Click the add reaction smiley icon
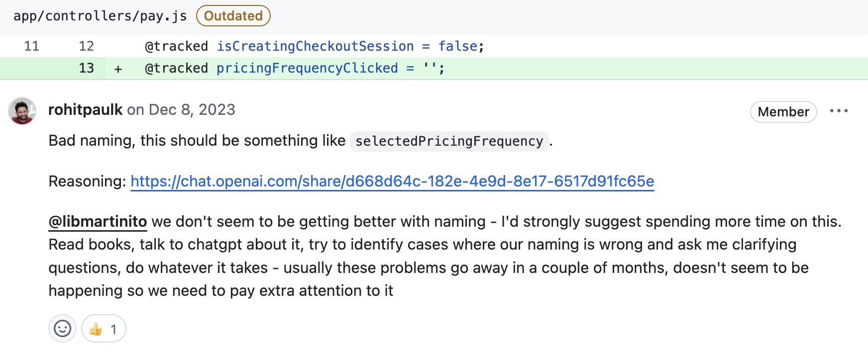The height and width of the screenshot is (352, 868). 62,329
